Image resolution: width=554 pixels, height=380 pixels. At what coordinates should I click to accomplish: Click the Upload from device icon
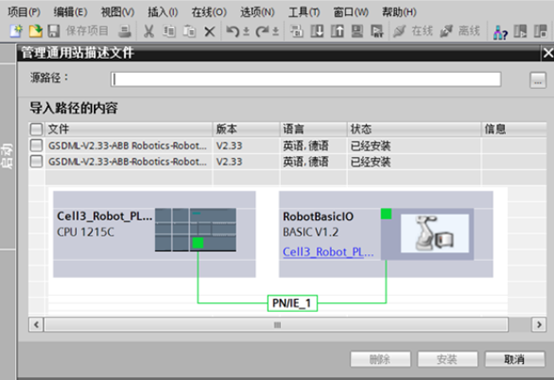(x=337, y=31)
